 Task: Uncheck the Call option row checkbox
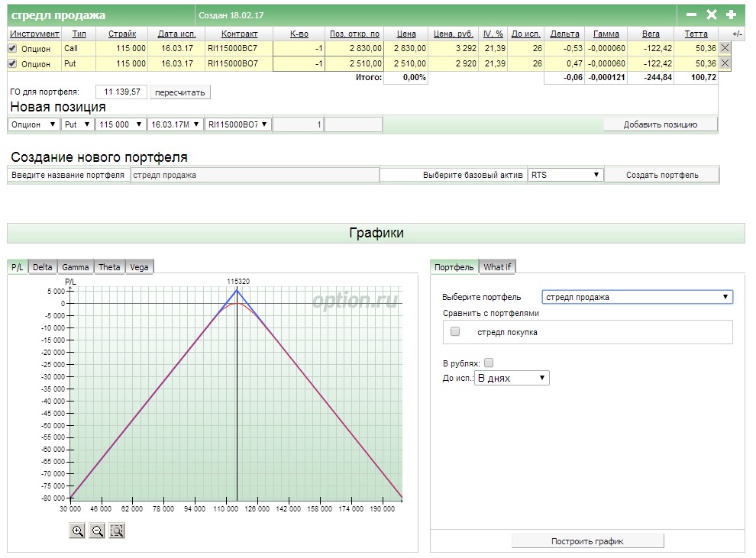pyautogui.click(x=12, y=48)
